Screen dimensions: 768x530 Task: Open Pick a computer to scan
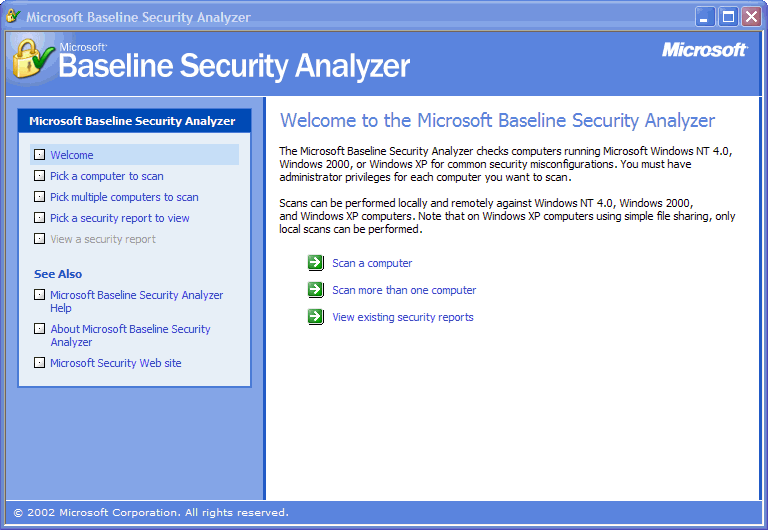[107, 176]
